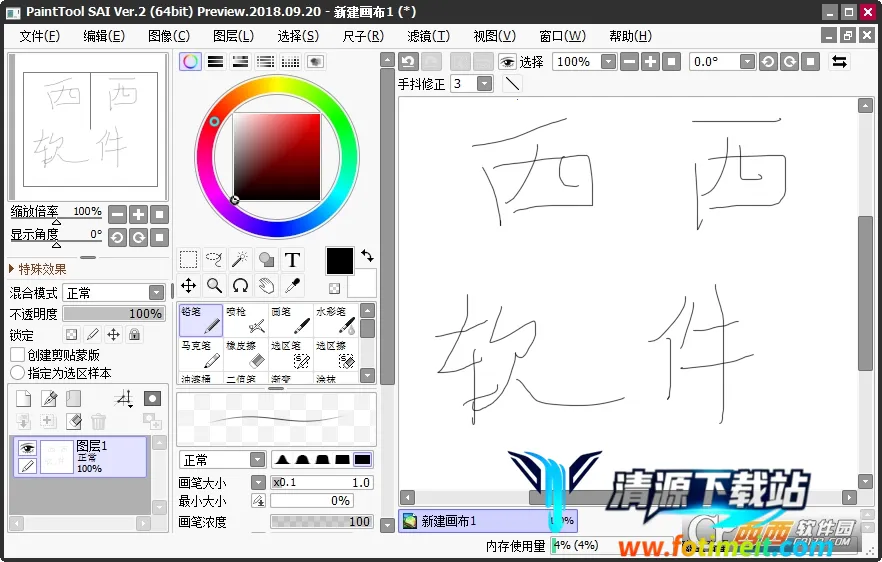Zoom out navigator with minus button
The height and width of the screenshot is (562, 882).
coord(117,214)
